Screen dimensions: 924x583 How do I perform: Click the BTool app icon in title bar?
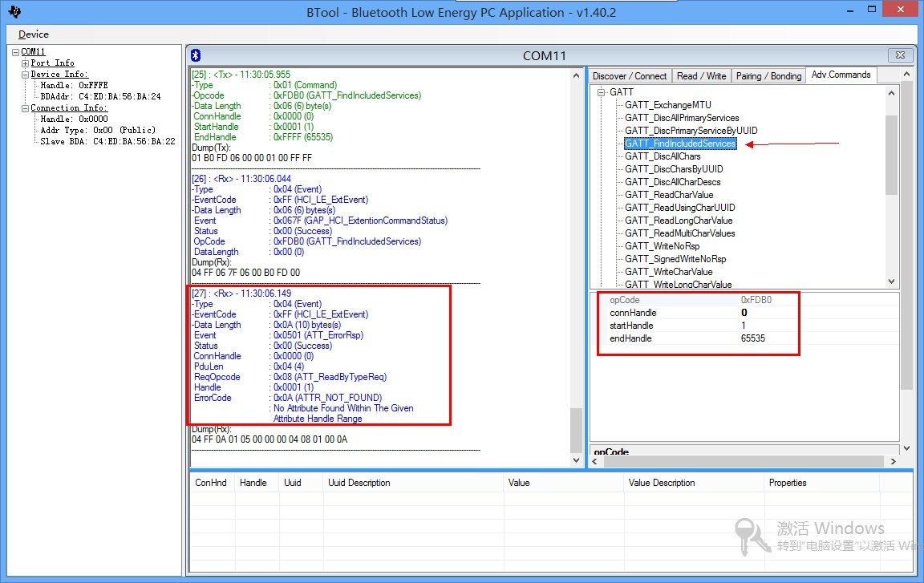click(14, 11)
